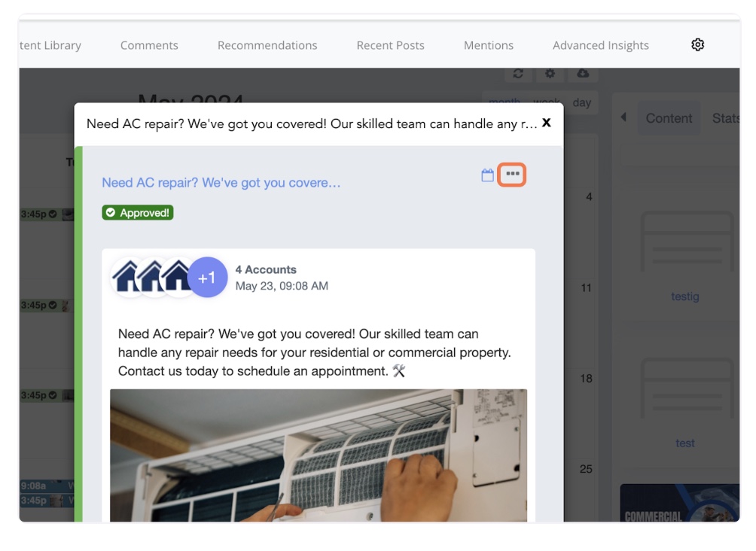This screenshot has height=551, width=756.
Task: Click the AC unit repair image
Action: (x=319, y=455)
